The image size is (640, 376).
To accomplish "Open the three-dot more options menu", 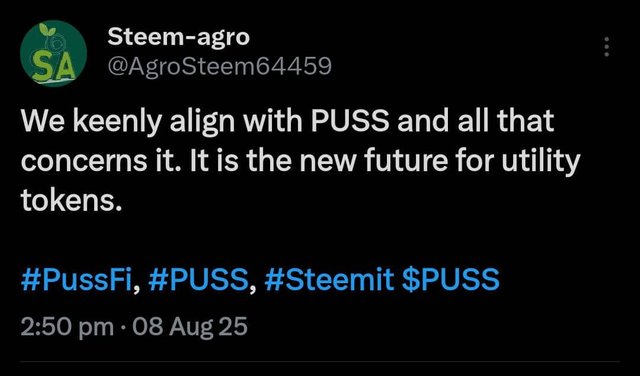I will (607, 47).
